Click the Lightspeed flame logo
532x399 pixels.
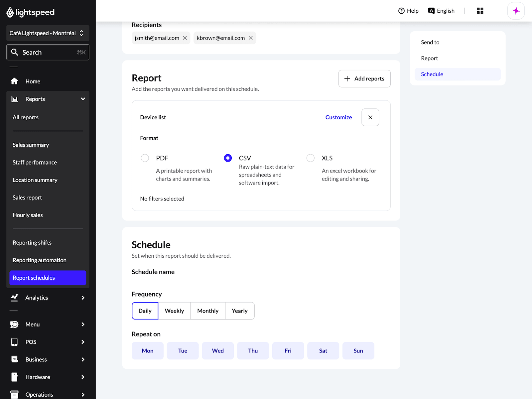coord(10,12)
